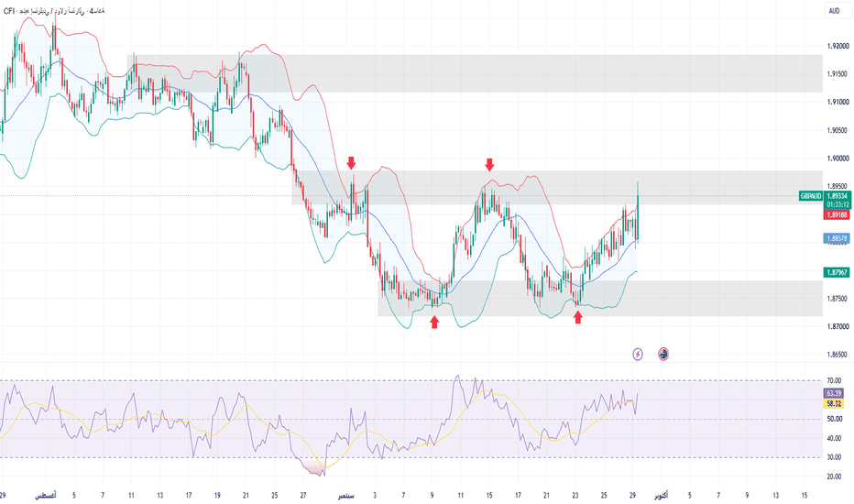
Task: Click the سبتمبر month label on time axis
Action: [x=345, y=496]
